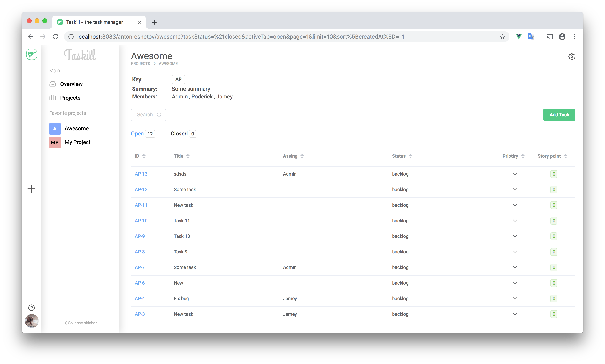605x364 pixels.
Task: Open the My Project favorite project
Action: point(78,142)
